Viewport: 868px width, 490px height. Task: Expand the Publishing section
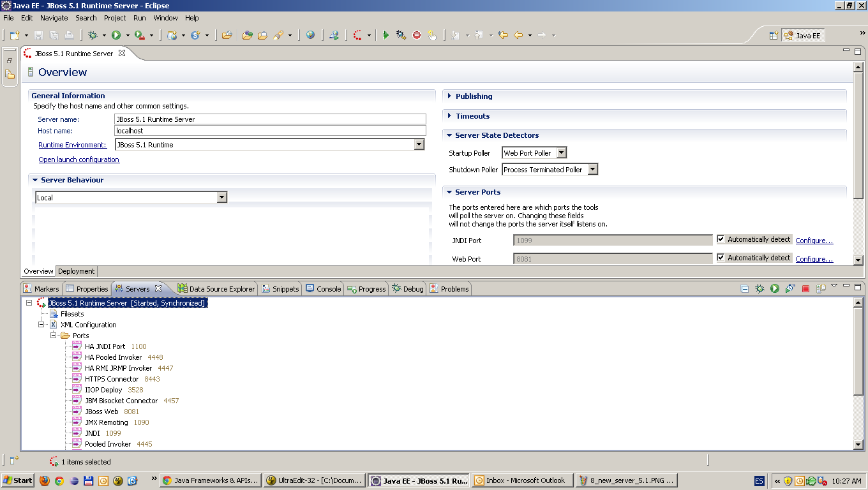[451, 96]
